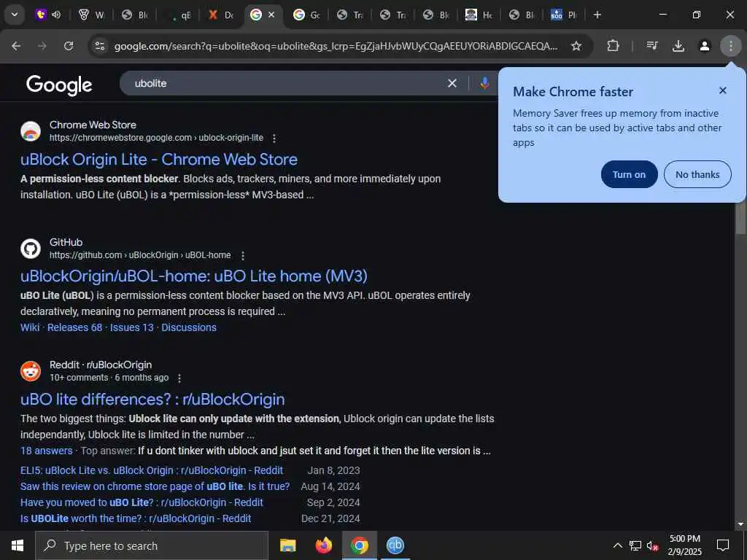Open Discussions sublink

point(189,327)
